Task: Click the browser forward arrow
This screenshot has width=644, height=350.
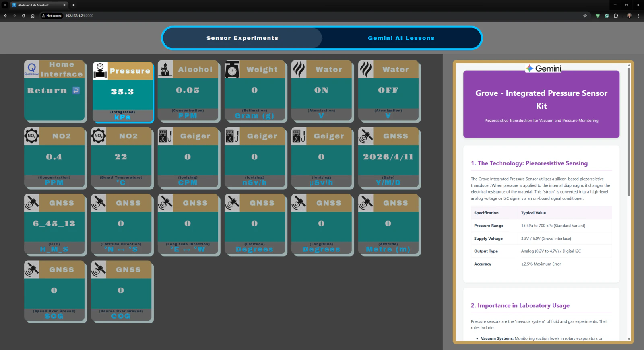Action: click(14, 16)
